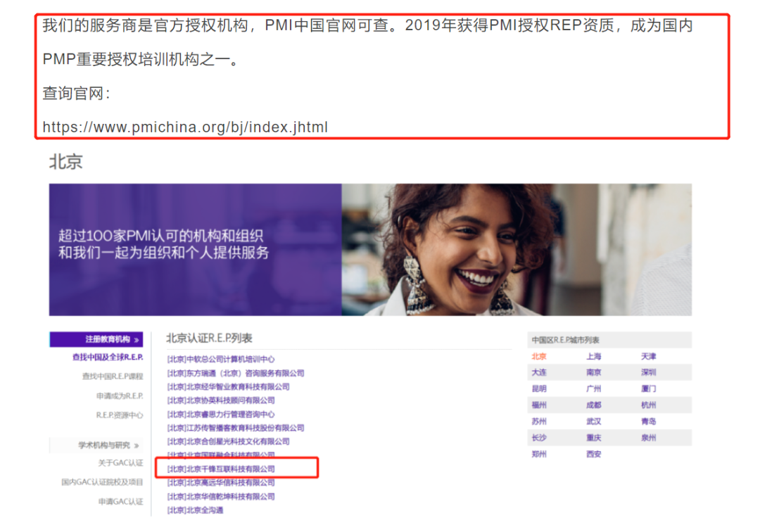The height and width of the screenshot is (532, 760).
Task: Open 国内GAC认证院校及项目 sidebar item
Action: [102, 481]
